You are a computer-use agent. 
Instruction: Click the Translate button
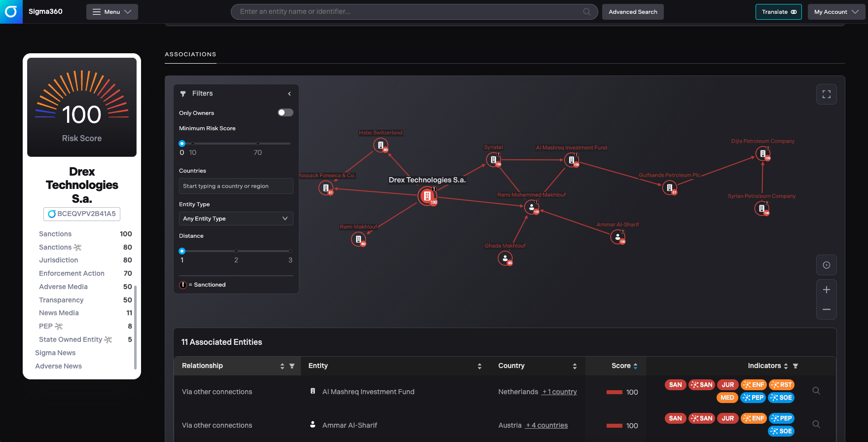tap(779, 12)
